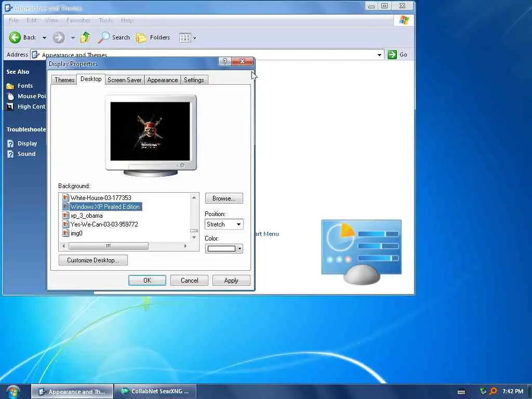
Task: Open the Views dropdown arrow
Action: [195, 38]
